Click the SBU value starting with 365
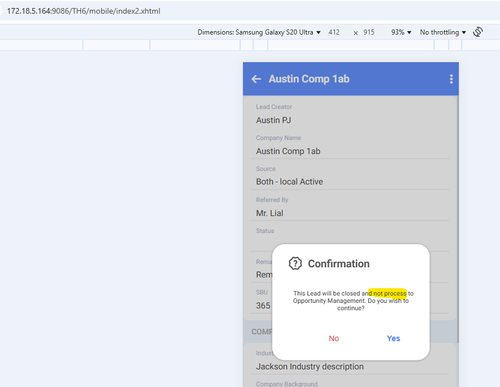Viewport: 500px width, 387px height. [263, 306]
